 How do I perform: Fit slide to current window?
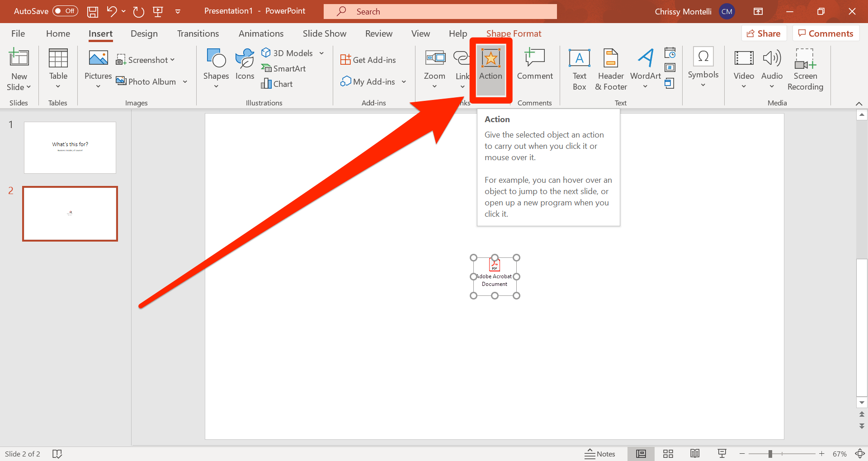860,454
